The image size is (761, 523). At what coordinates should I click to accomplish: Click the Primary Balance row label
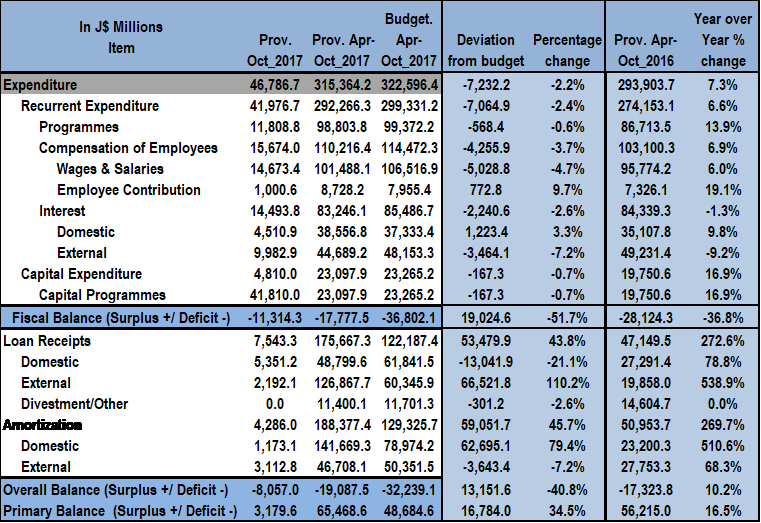pyautogui.click(x=120, y=512)
